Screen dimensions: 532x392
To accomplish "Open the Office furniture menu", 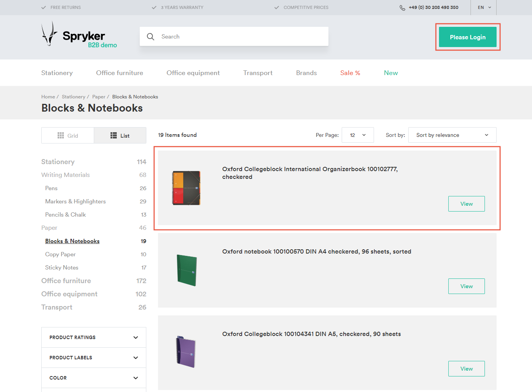I will (119, 73).
